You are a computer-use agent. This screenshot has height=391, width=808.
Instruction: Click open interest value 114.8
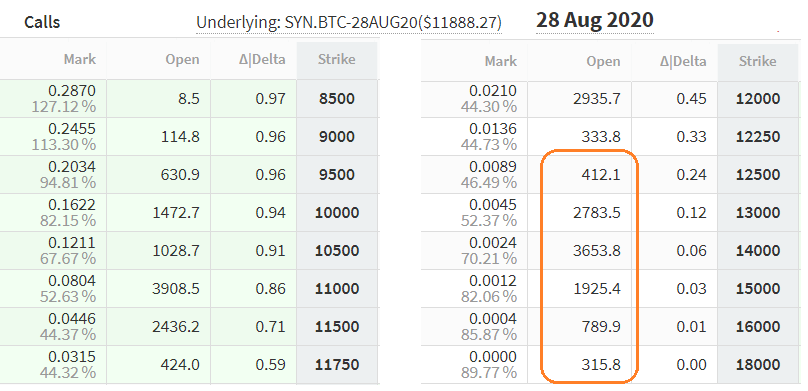tap(180, 137)
